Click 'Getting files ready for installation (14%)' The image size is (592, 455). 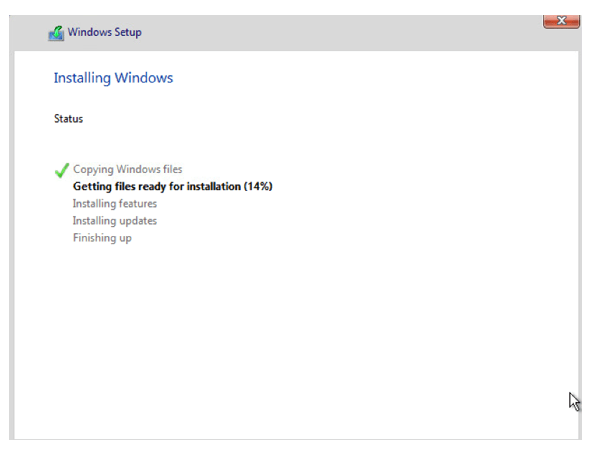pos(173,186)
